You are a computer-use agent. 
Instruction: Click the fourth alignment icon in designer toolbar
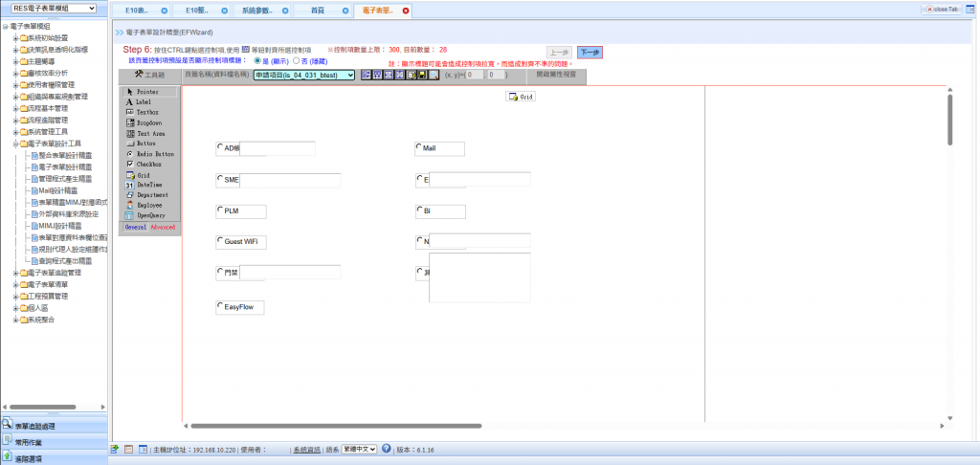[399, 75]
